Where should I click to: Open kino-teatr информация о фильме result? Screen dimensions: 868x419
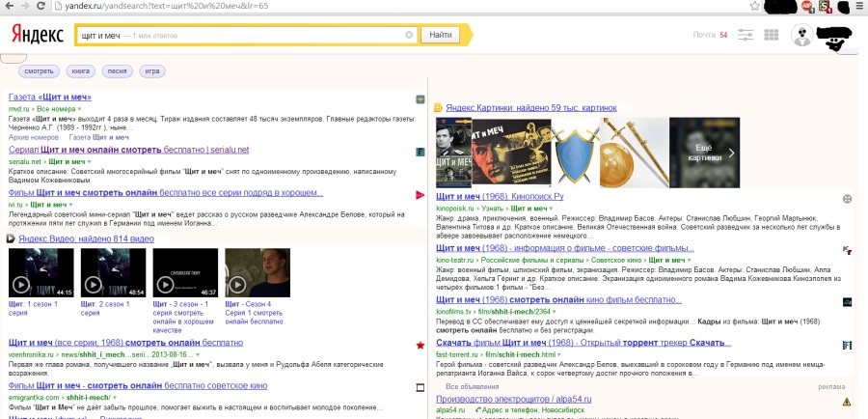[x=564, y=248]
